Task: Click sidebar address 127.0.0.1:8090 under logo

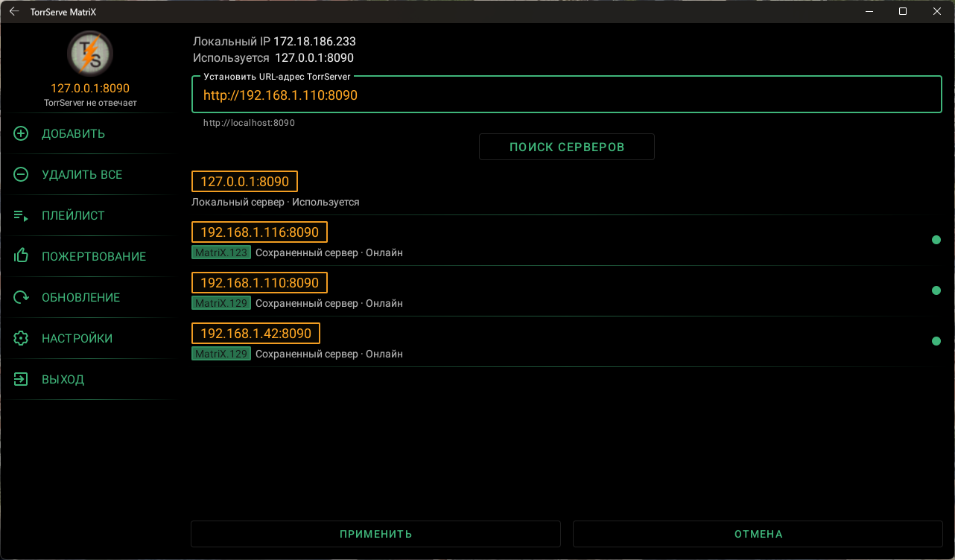Action: click(90, 89)
